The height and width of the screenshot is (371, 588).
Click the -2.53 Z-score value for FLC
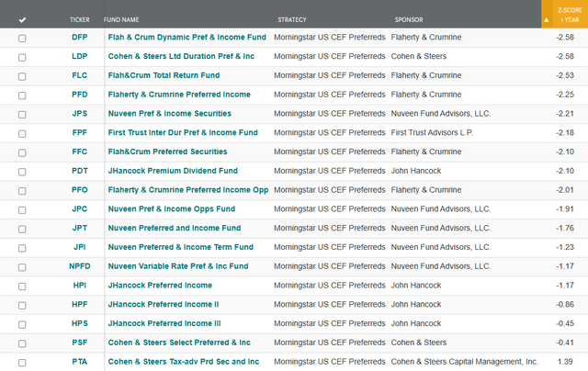click(x=565, y=75)
